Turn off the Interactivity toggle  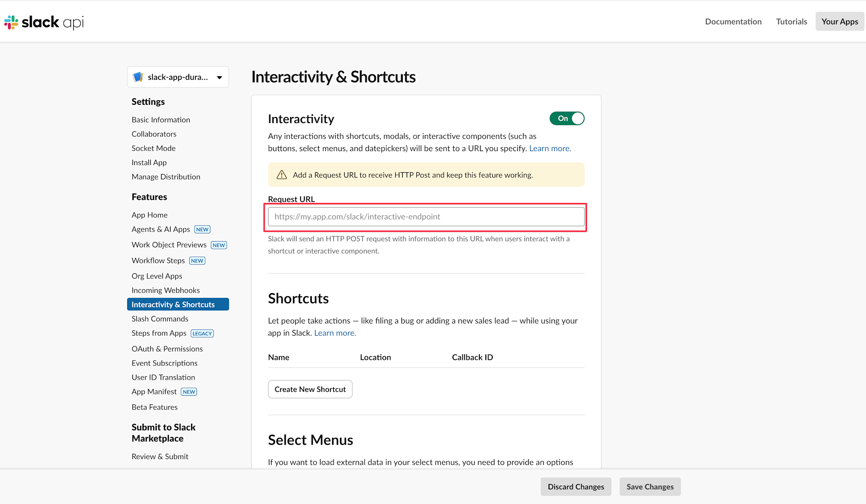pos(567,119)
